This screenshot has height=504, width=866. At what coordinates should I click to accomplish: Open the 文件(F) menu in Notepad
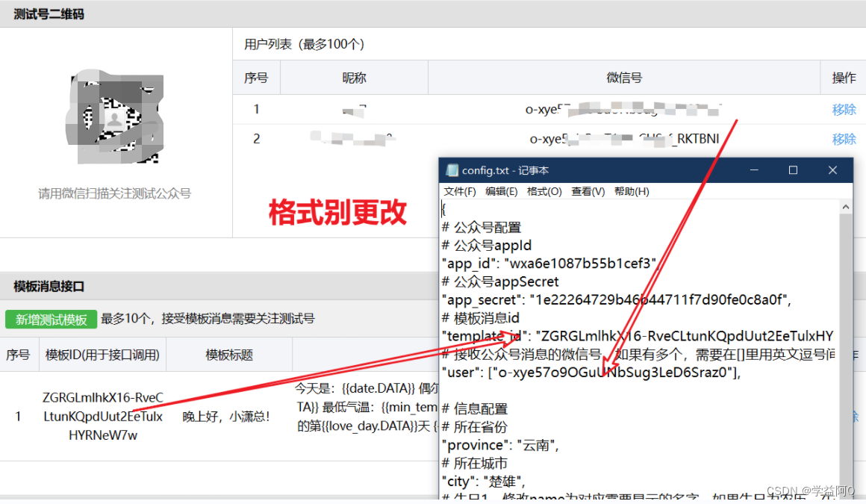point(460,191)
